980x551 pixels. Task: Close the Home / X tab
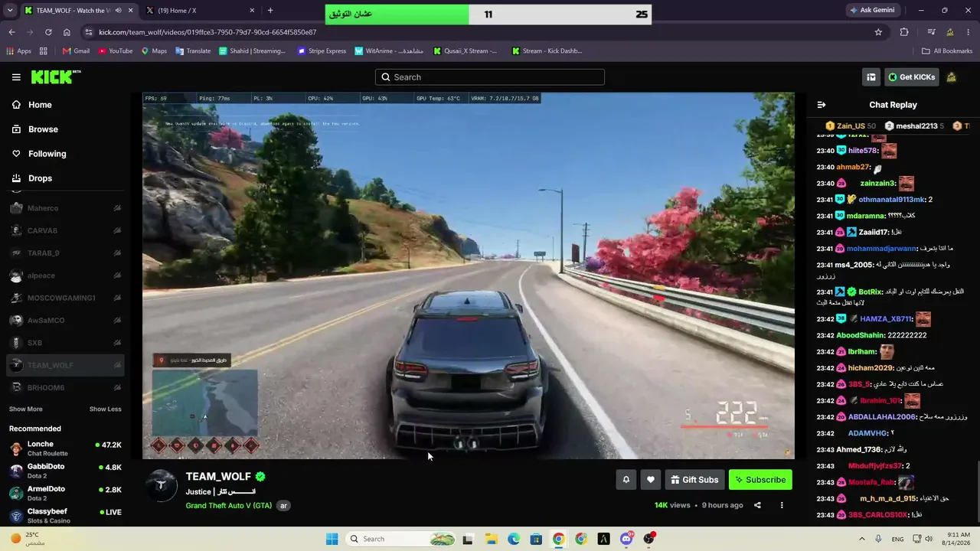[252, 11]
